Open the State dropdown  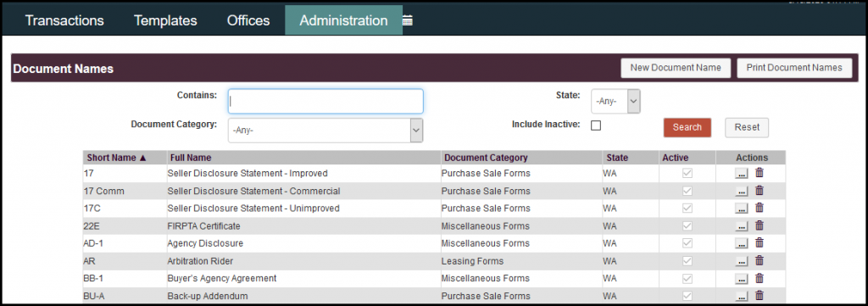pos(615,101)
